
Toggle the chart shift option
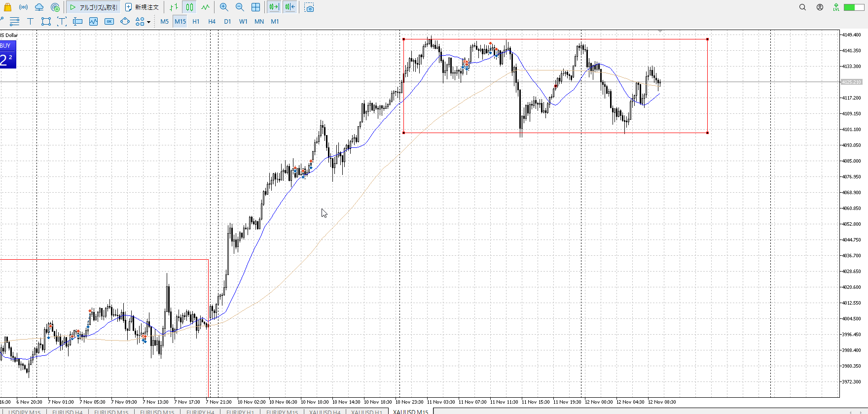click(290, 7)
